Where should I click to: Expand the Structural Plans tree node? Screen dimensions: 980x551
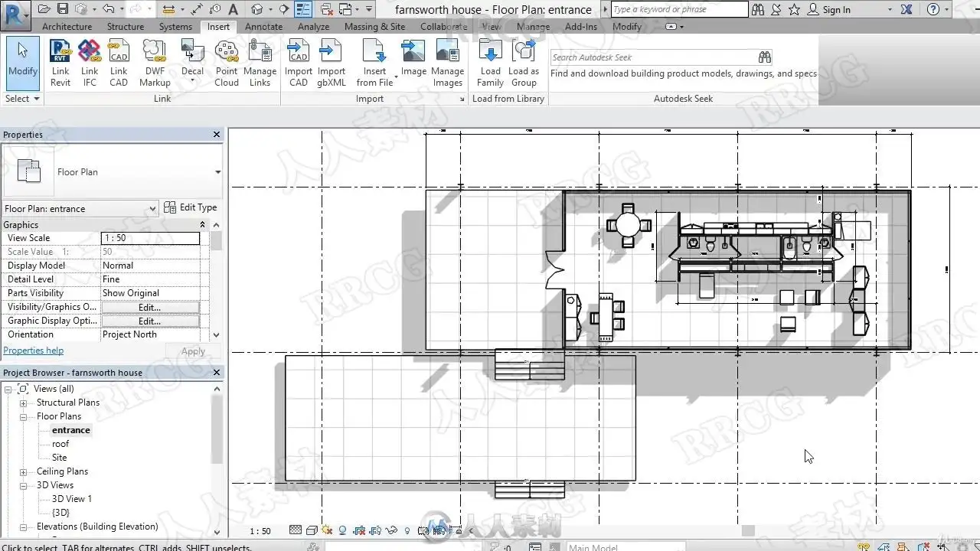24,403
